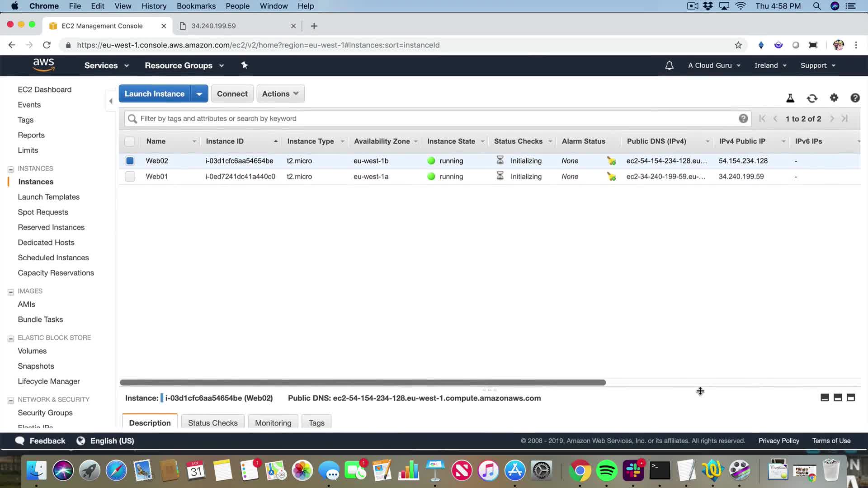Click the Connect button
Screen dimensions: 868x488
[x=232, y=94]
